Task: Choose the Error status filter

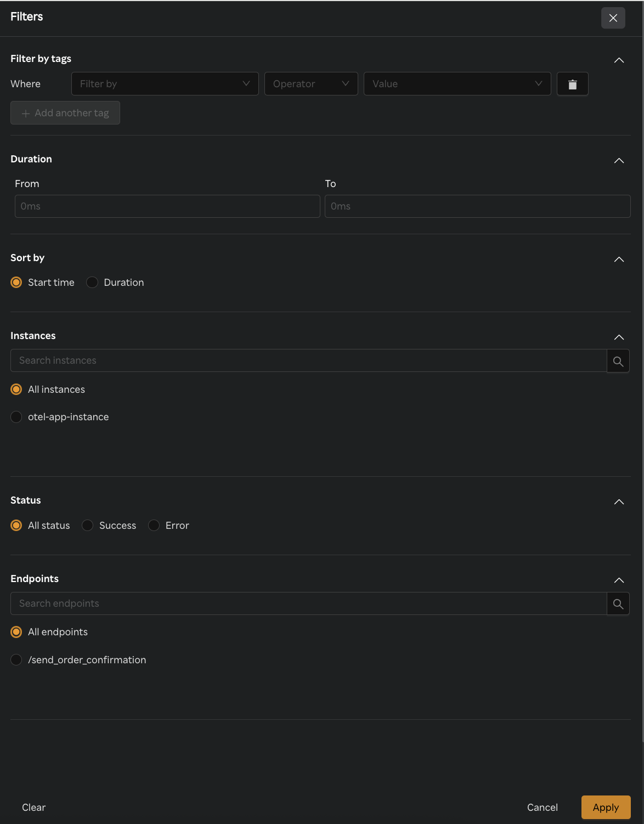Action: 154,525
